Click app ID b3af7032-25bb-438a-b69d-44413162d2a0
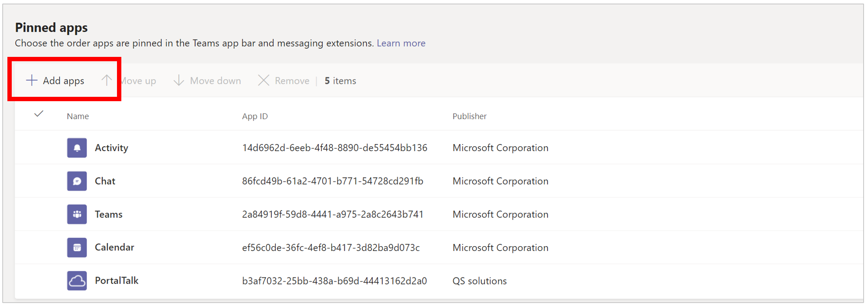The width and height of the screenshot is (868, 307). 334,281
